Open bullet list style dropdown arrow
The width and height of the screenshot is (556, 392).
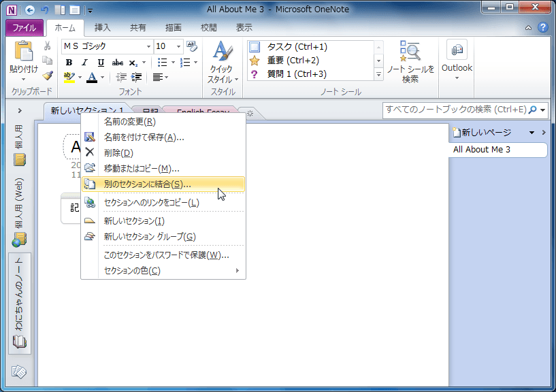coord(173,63)
